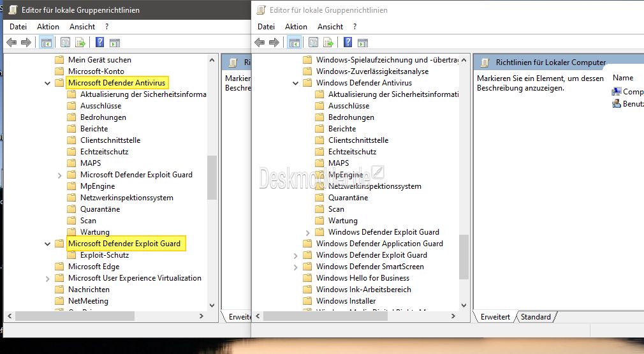Toggle action pane icon in right window toolbar

(x=363, y=42)
